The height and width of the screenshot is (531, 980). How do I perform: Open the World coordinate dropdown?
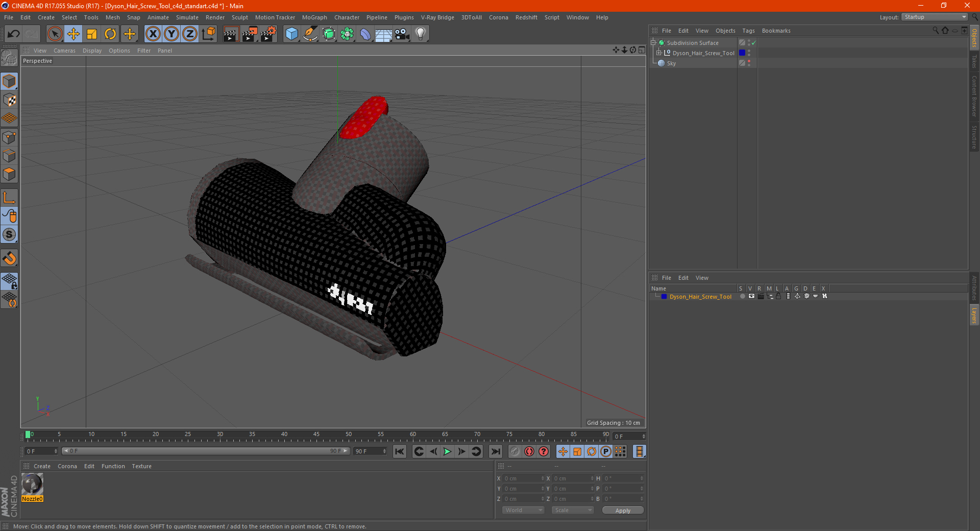(523, 510)
